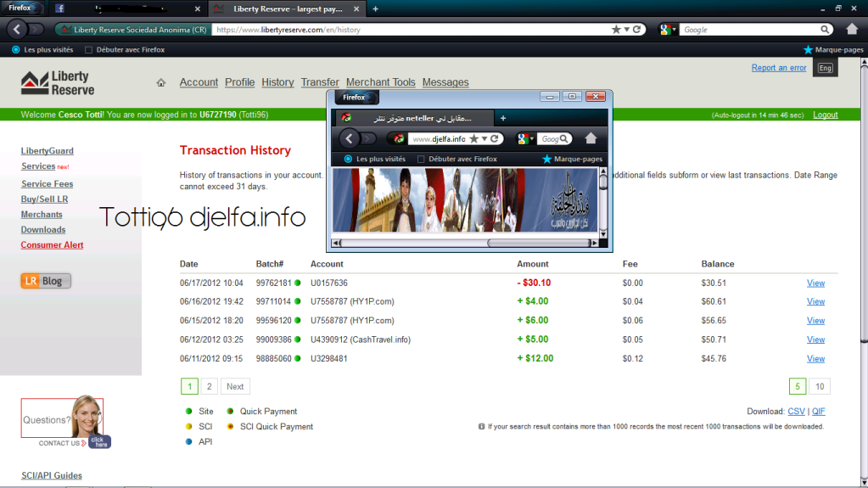
Task: Open LibertyGuard sidebar link
Action: click(x=47, y=151)
